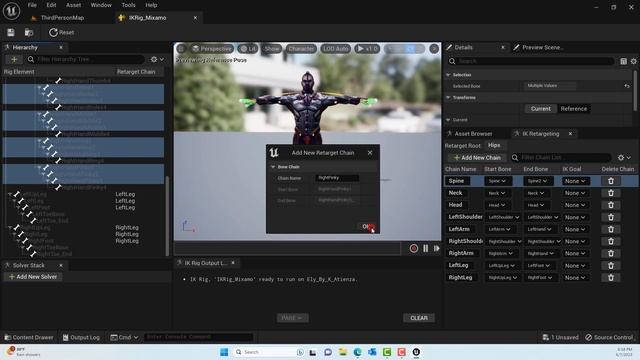The height and width of the screenshot is (360, 640).
Task: Switch to the Details panel tab
Action: [x=463, y=47]
